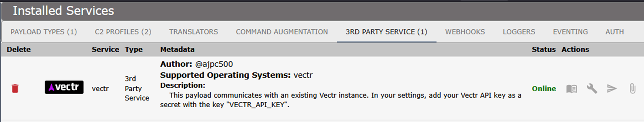Click the paper plane send icon
This screenshot has height=122, width=644.
coord(612,89)
